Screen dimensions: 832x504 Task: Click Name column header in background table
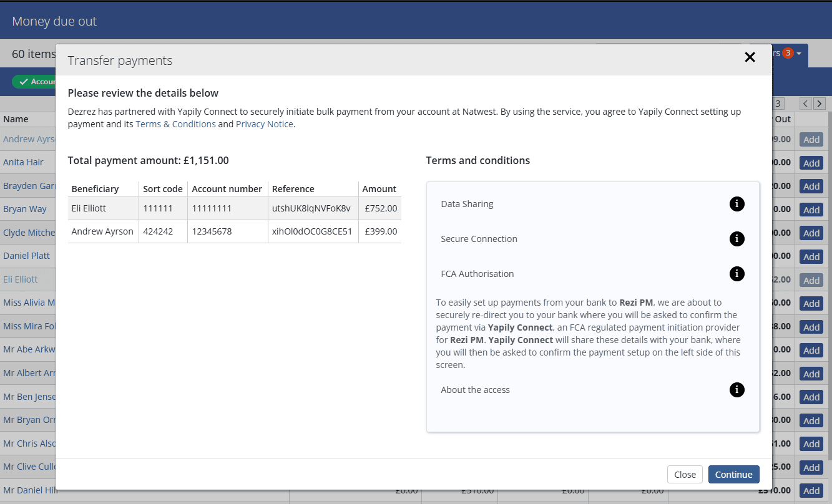click(x=16, y=119)
